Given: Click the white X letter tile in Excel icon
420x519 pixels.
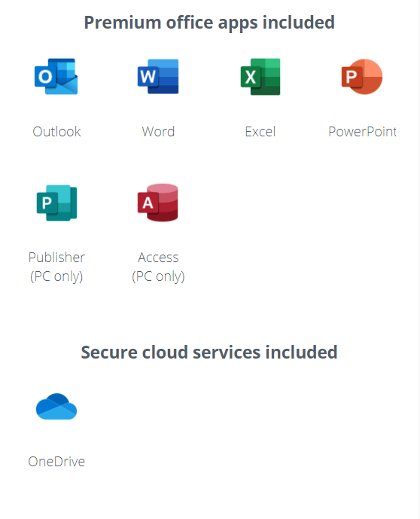Looking at the screenshot, I should [251, 77].
